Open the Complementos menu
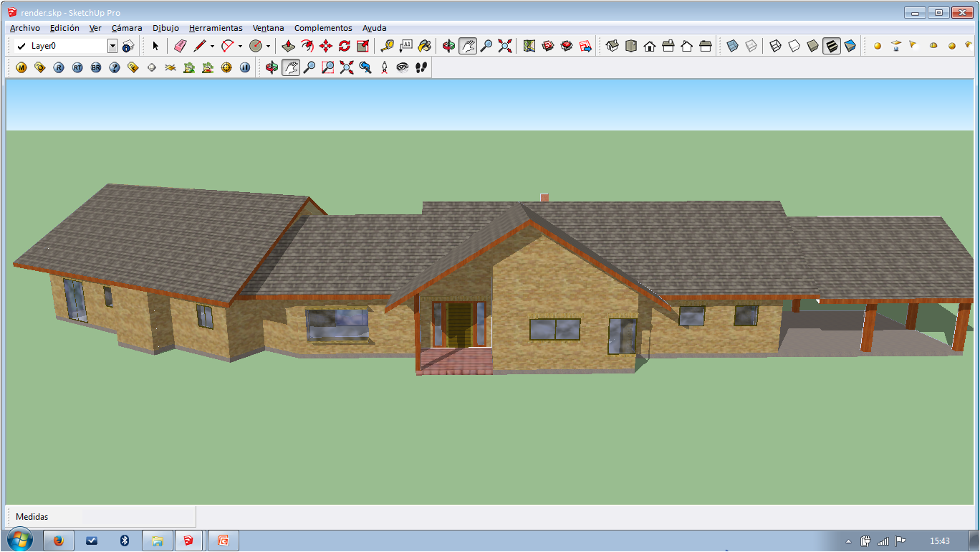This screenshot has width=980, height=552. point(323,28)
